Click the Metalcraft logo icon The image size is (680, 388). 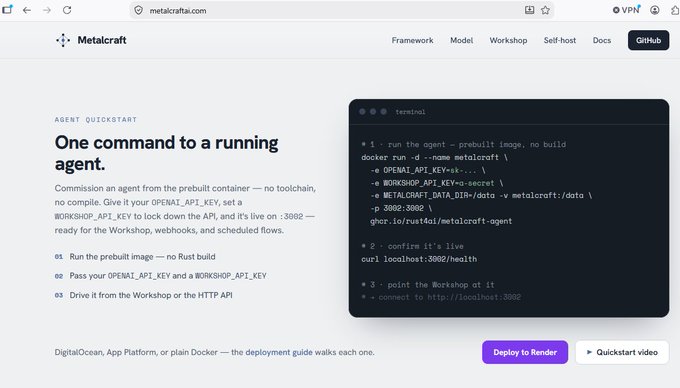click(x=63, y=40)
